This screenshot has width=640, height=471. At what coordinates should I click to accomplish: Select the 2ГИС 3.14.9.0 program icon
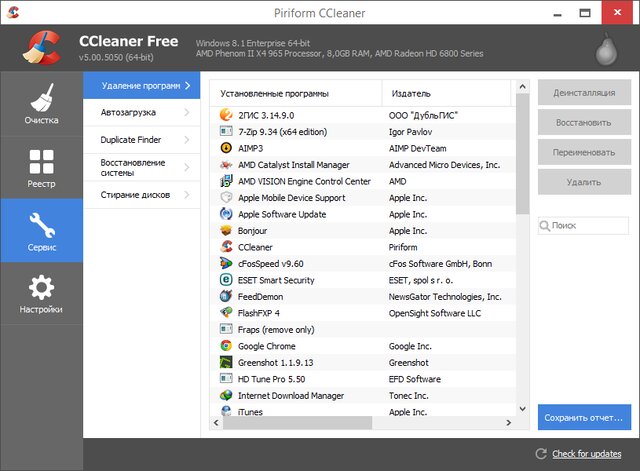[x=226, y=115]
